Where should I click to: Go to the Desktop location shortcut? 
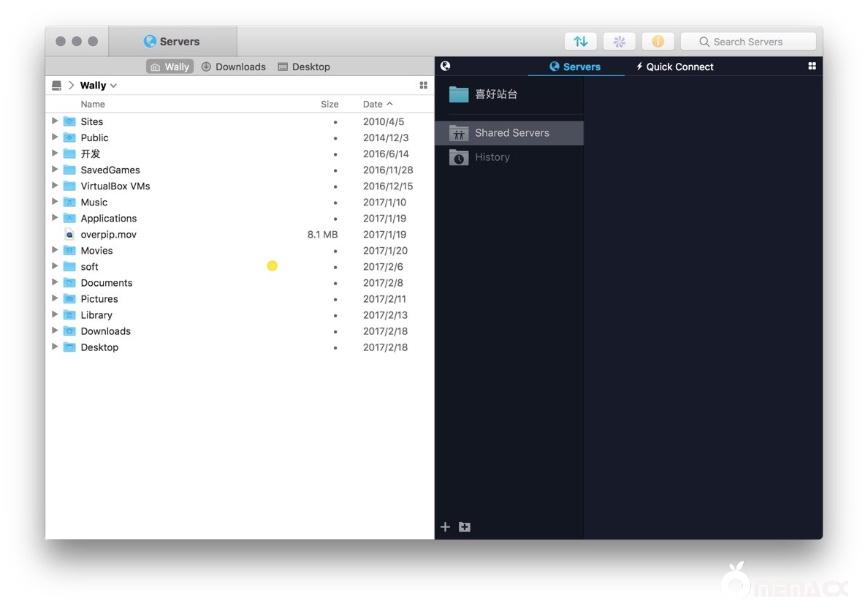pos(304,67)
